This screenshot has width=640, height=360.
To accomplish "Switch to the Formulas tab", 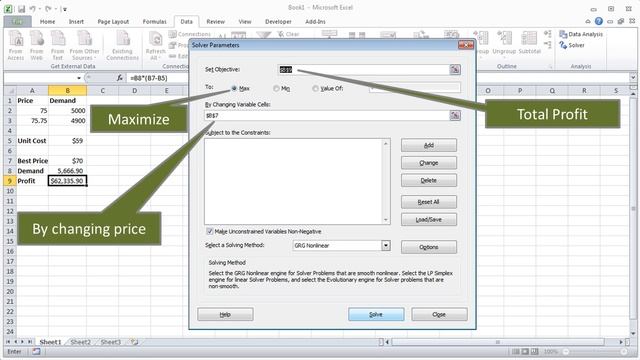I will 154,22.
